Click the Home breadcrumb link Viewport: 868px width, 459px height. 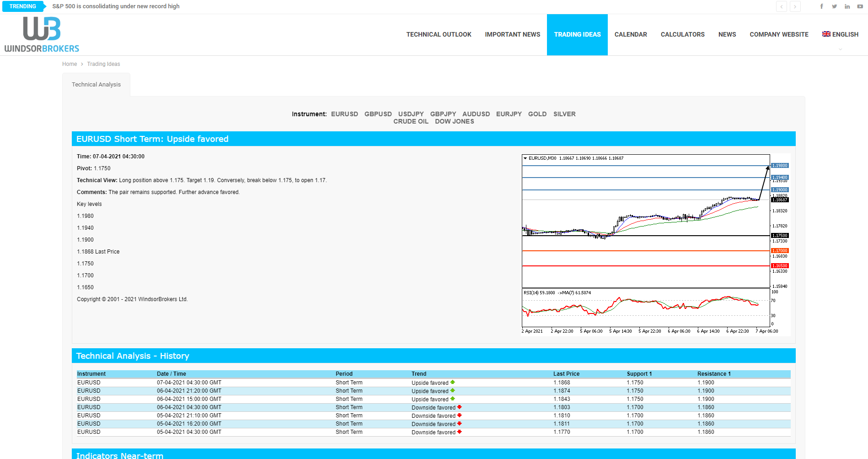70,64
